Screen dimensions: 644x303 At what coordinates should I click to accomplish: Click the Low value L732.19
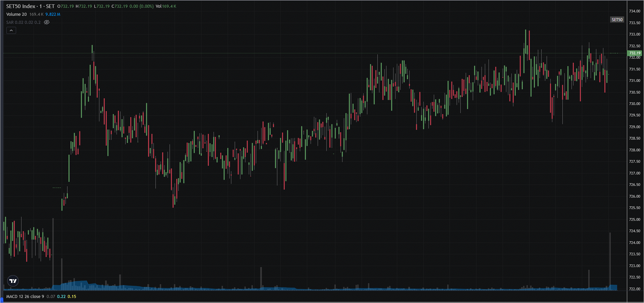point(102,6)
